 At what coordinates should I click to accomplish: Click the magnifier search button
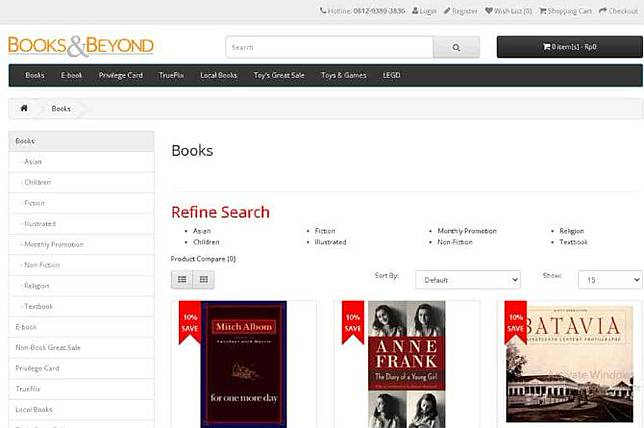(x=456, y=47)
